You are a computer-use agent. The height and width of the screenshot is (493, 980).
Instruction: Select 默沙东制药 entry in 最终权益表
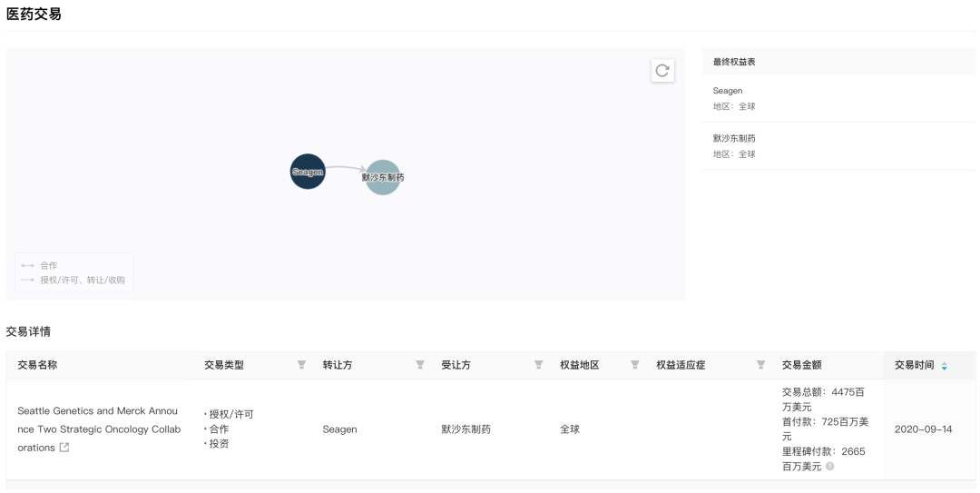(x=838, y=146)
